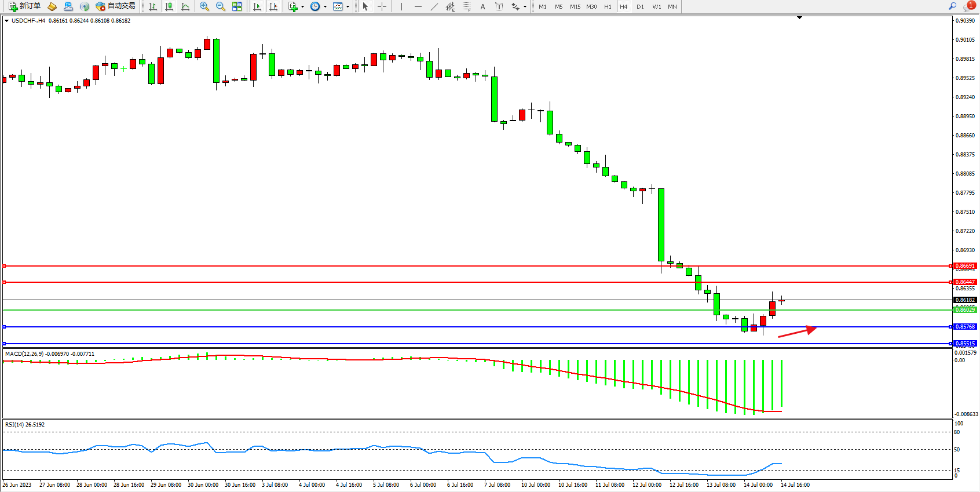Switch to the M15 timeframe
This screenshot has height=492, width=980.
575,7
